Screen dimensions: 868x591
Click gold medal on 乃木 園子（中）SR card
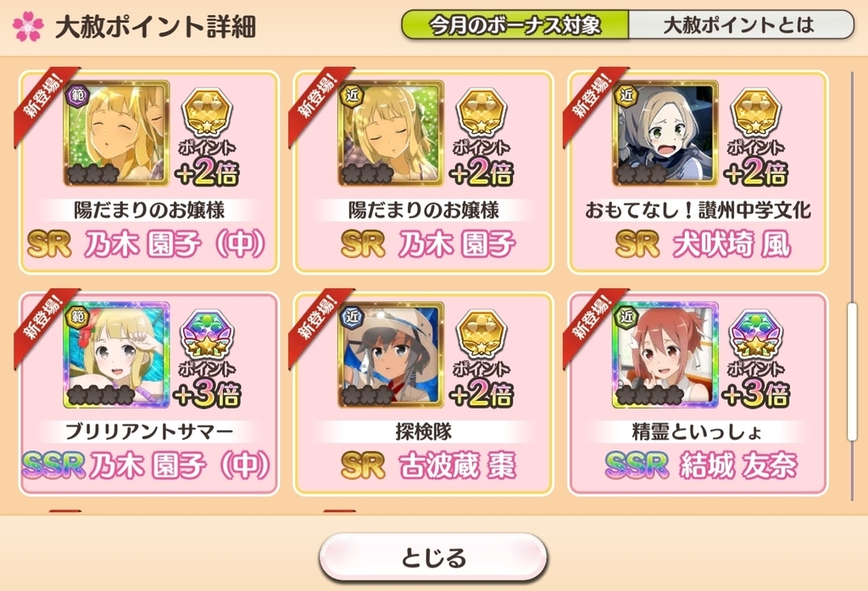tap(207, 114)
